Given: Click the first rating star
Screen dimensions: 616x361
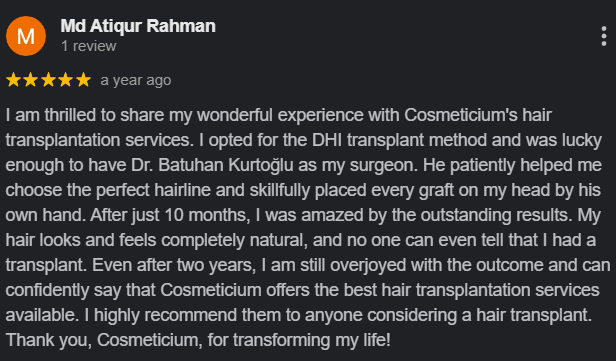Looking at the screenshot, I should pyautogui.click(x=13, y=80).
